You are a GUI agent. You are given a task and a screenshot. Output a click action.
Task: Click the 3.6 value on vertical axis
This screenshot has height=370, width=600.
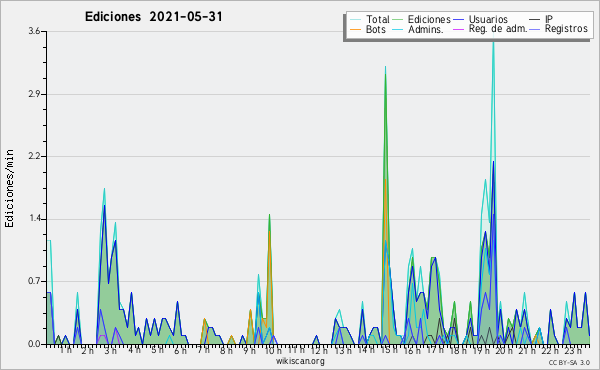[34, 31]
